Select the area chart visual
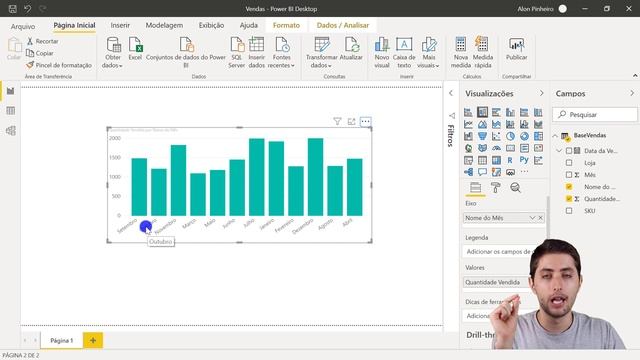This screenshot has width=640, height=360. (x=482, y=124)
